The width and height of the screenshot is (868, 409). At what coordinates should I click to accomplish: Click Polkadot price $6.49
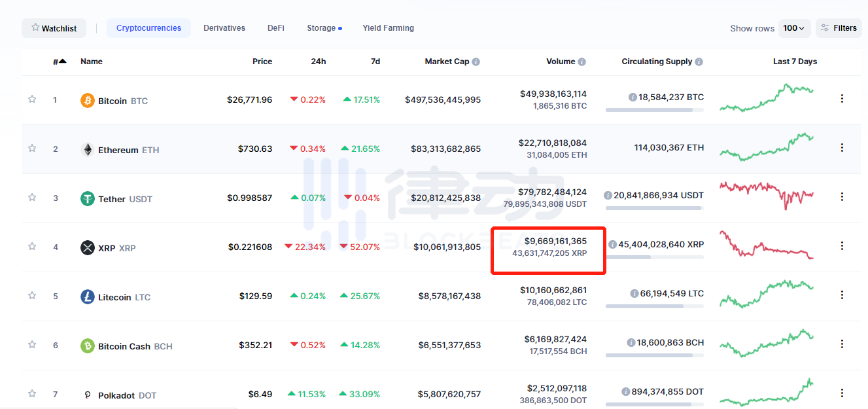pos(260,395)
